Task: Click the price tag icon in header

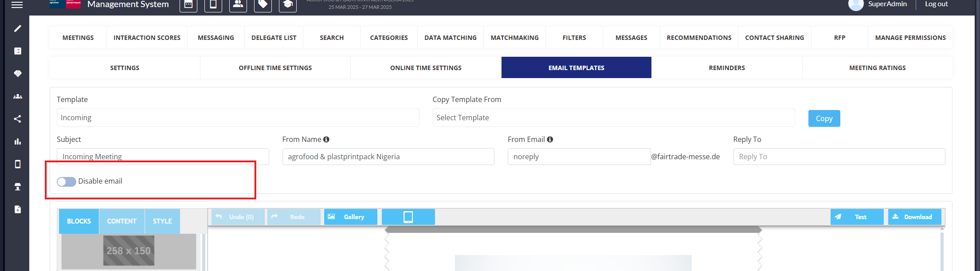Action: (263, 4)
